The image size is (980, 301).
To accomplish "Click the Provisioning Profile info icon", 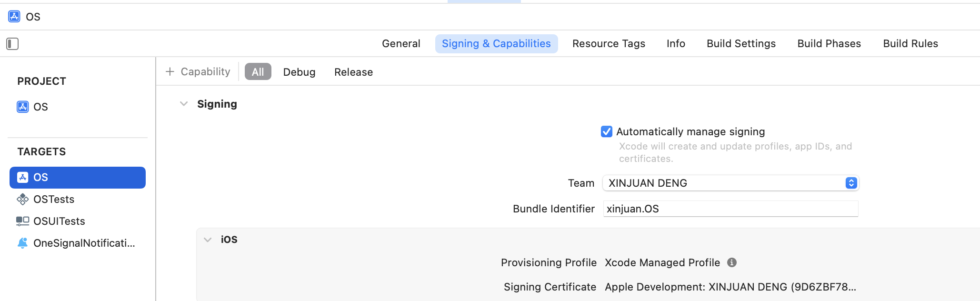I will point(732,262).
